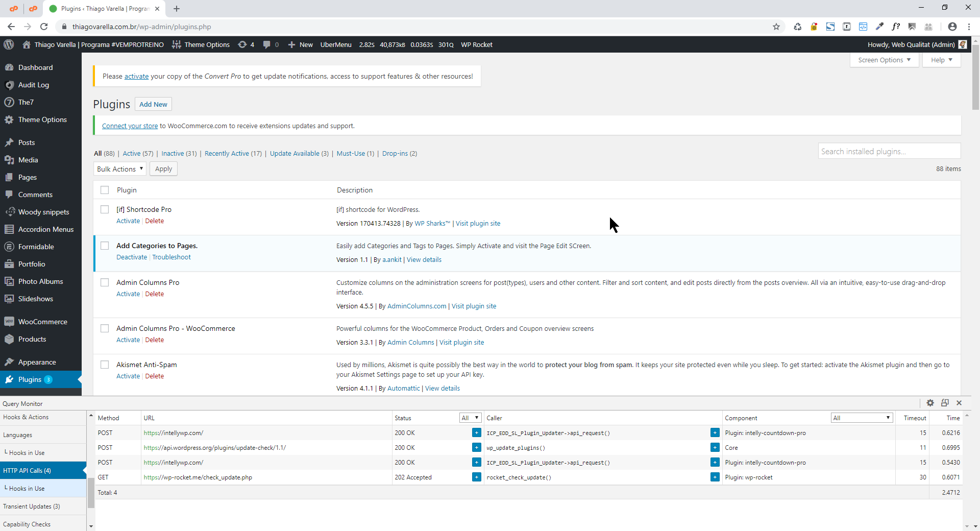Click the Search installed plugins field
This screenshot has height=531, width=980.
(889, 152)
